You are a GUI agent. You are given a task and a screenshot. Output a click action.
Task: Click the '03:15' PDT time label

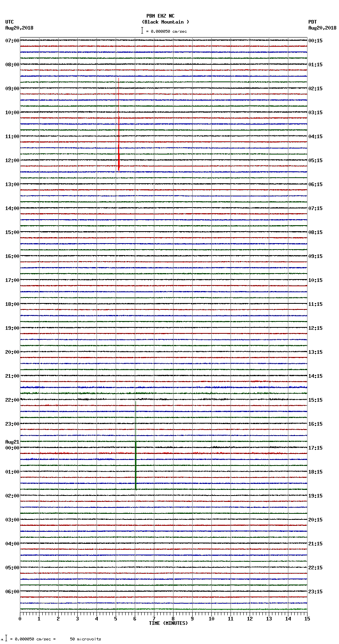(315, 113)
